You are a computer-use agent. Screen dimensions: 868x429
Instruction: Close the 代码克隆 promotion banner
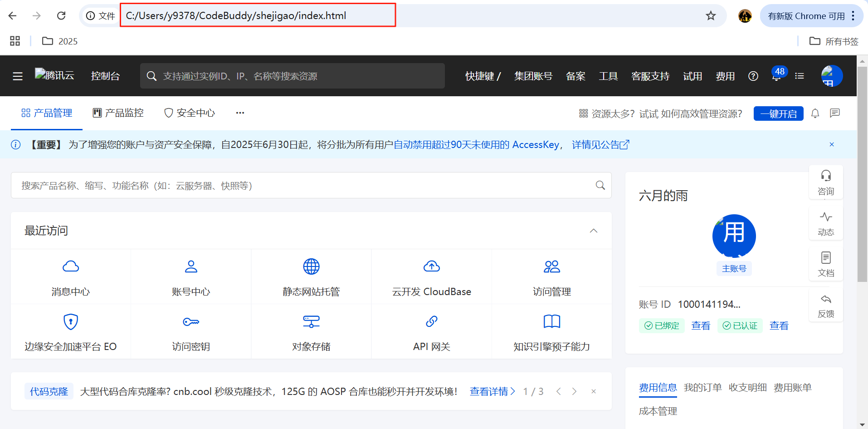pos(594,391)
